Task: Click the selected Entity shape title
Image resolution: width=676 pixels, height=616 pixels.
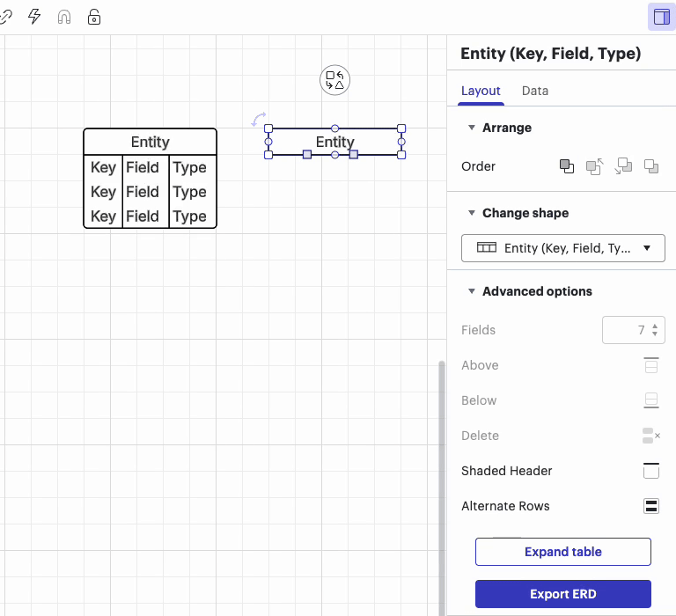Action: (335, 142)
